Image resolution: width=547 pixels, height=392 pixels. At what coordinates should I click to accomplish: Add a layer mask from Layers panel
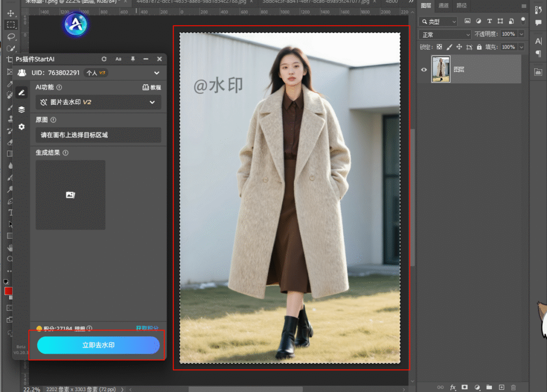click(x=465, y=387)
